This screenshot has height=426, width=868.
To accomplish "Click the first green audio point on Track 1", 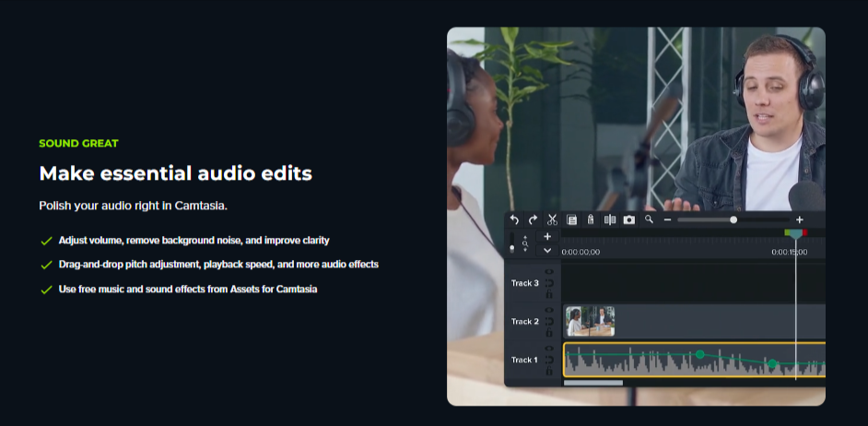I will (x=699, y=354).
